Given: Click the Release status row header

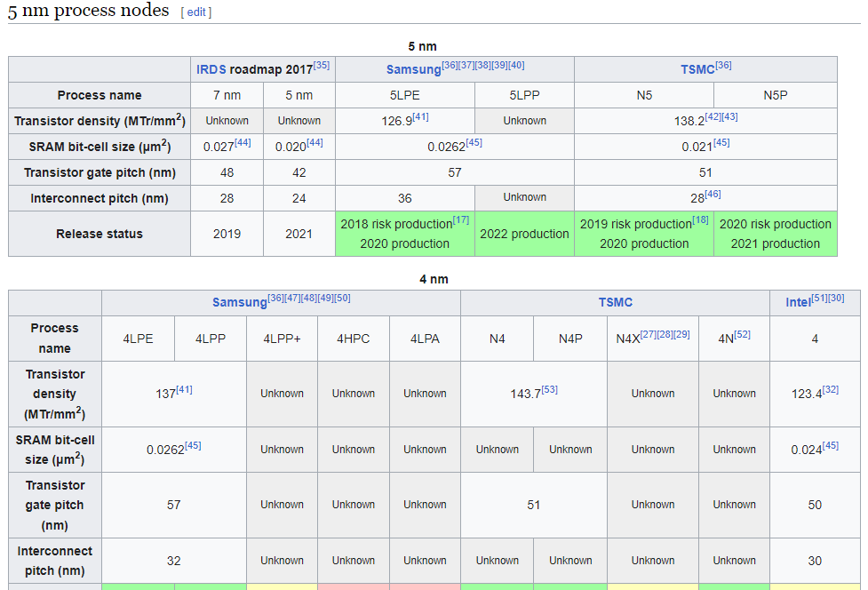Looking at the screenshot, I should pos(100,234).
